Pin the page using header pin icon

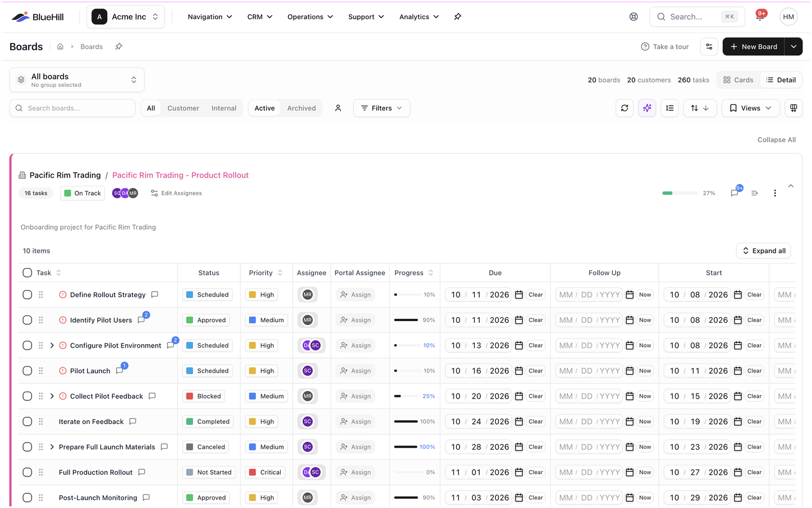pos(458,17)
